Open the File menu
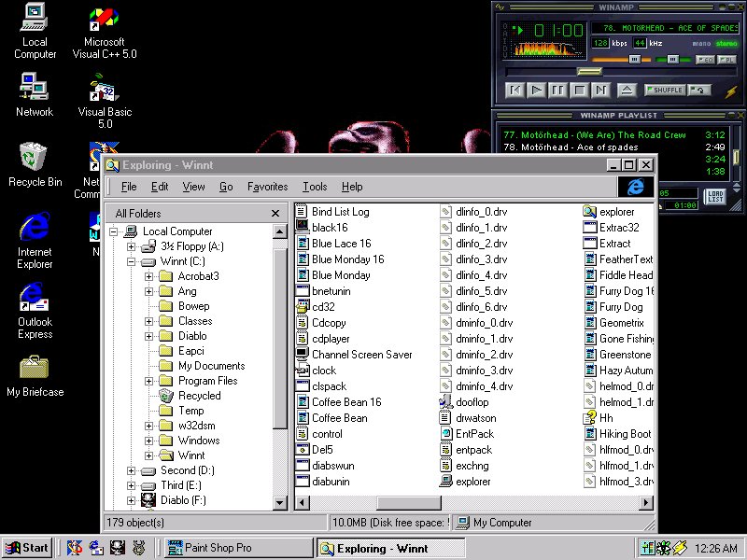 click(x=129, y=187)
